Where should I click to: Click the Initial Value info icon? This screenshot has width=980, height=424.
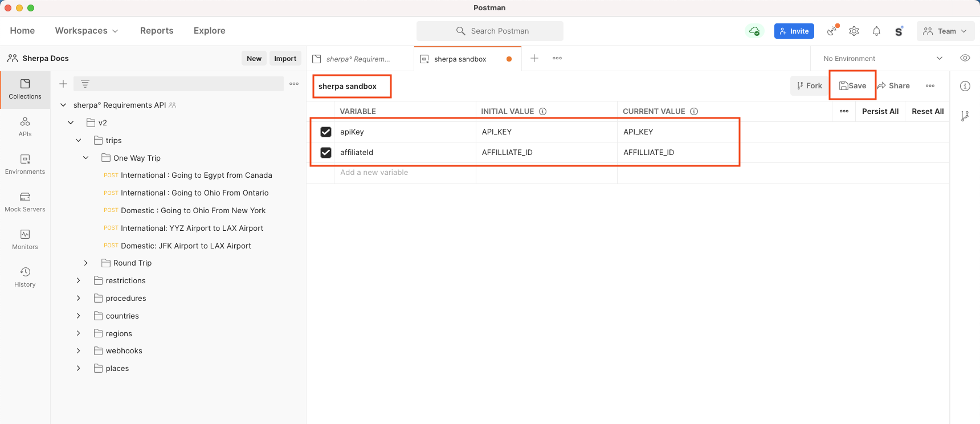(543, 112)
